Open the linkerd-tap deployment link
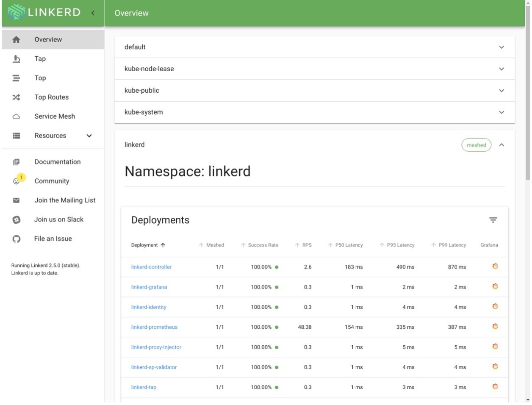Screen dimensions: 532x405 click(x=144, y=387)
